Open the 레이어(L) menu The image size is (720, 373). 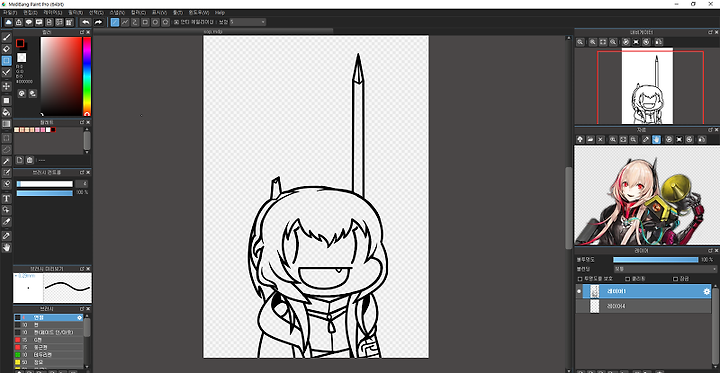(52, 12)
